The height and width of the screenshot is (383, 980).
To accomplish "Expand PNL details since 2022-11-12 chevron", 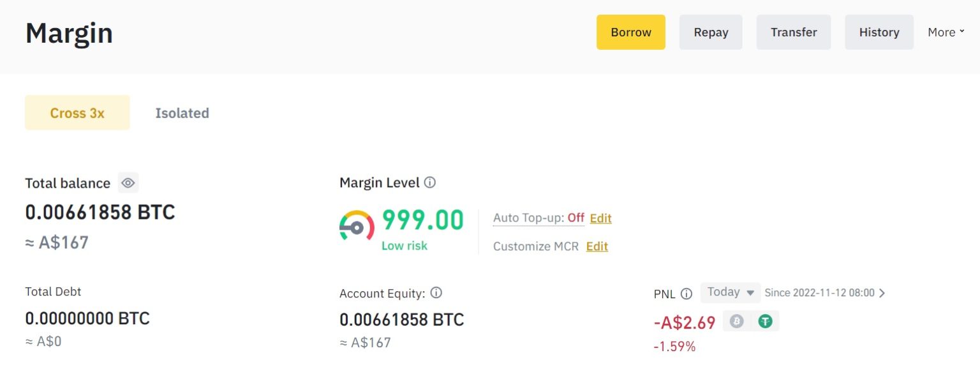I will [882, 292].
